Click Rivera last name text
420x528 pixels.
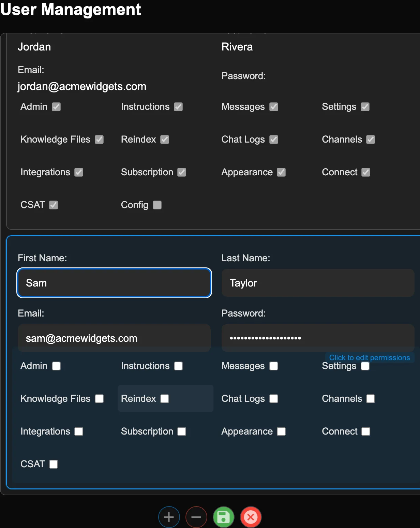coord(237,47)
